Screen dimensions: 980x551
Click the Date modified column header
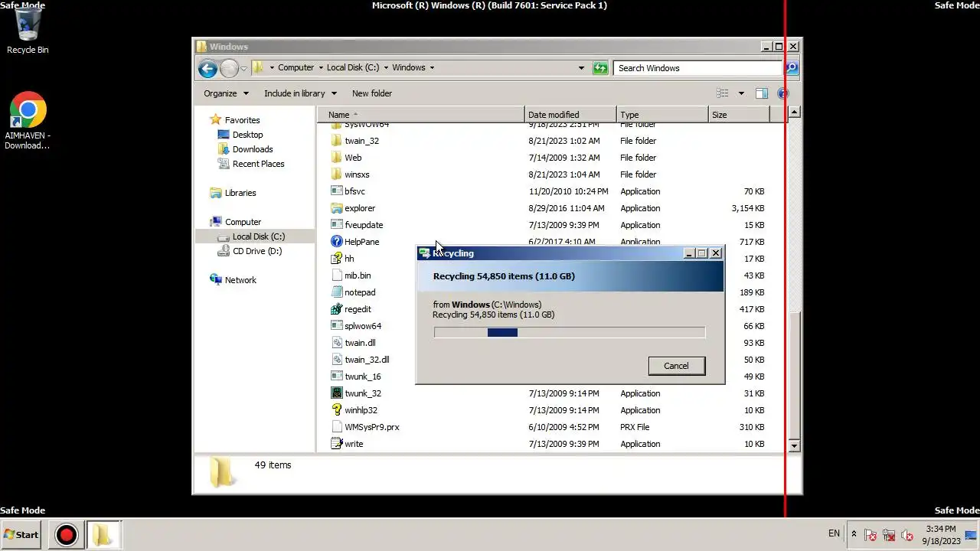coord(570,115)
